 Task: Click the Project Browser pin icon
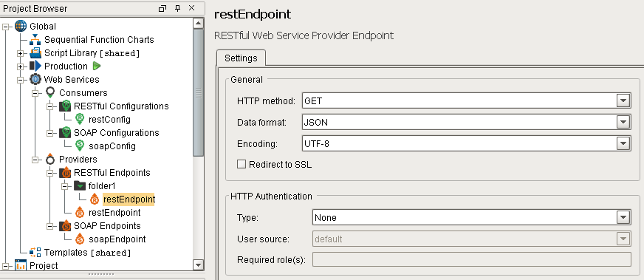coord(177,8)
